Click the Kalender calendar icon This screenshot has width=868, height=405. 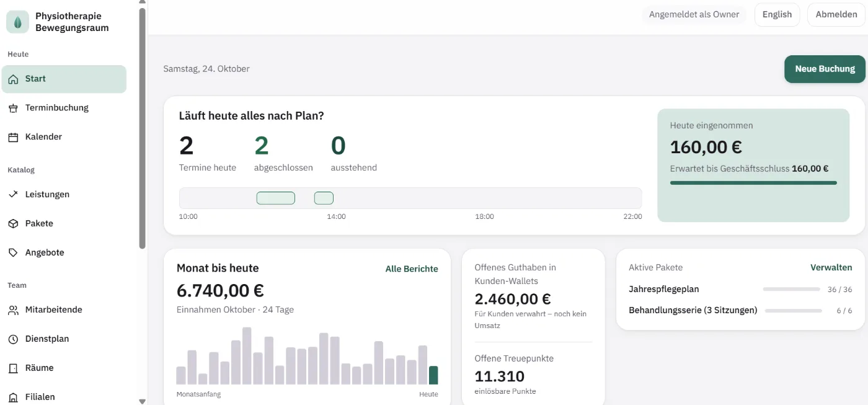[13, 137]
